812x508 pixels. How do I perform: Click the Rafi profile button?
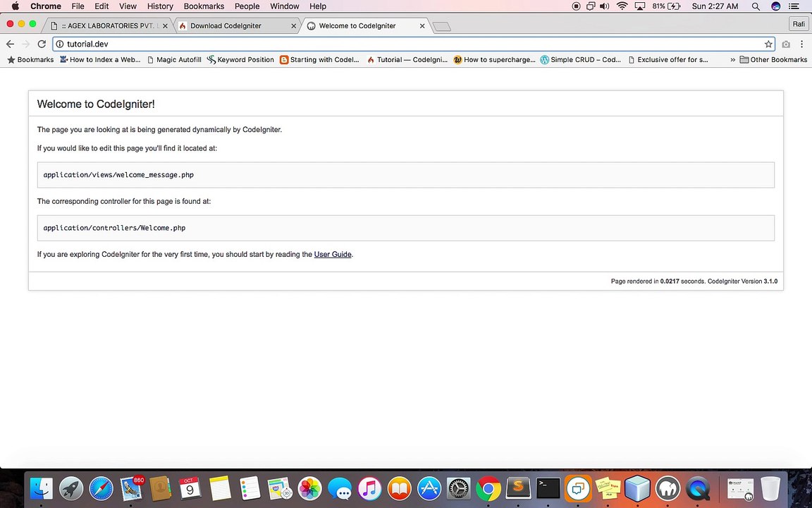(799, 24)
